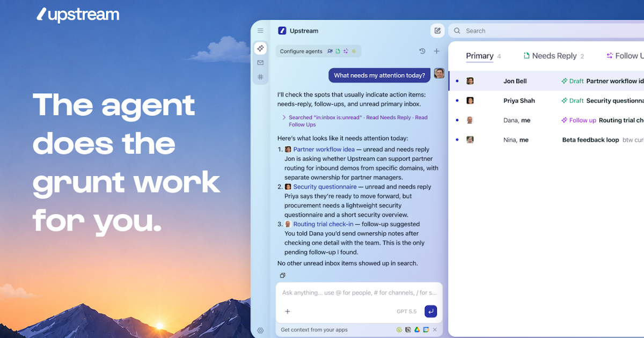Open the mail envelope icon in sidebar
The image size is (644, 338).
click(260, 63)
